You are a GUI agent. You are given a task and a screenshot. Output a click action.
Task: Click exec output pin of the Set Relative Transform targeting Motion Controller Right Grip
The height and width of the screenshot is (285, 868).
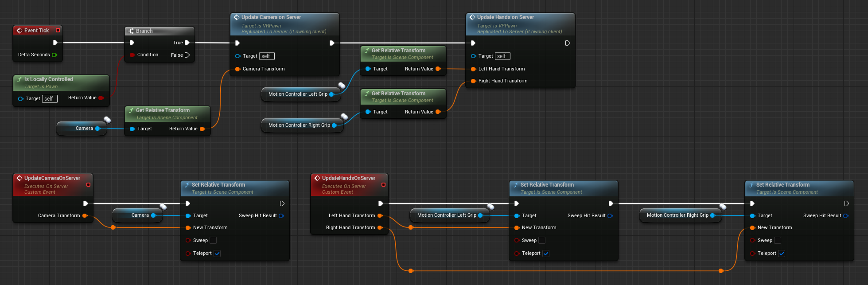tap(846, 203)
